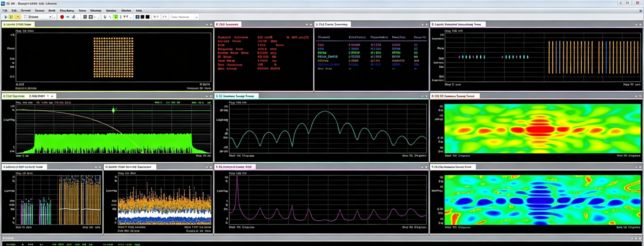Click the first arrow icon in the toolbar
Image resolution: width=644 pixels, height=246 pixels.
pos(6,17)
